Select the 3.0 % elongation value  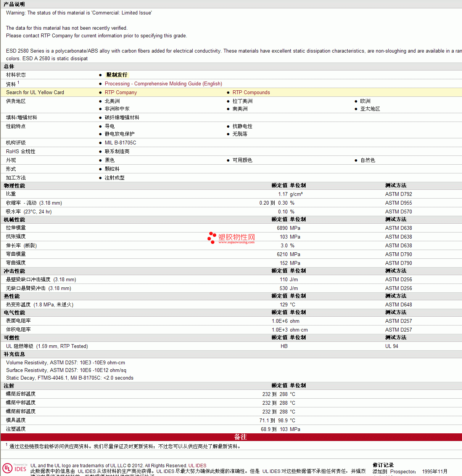point(288,246)
